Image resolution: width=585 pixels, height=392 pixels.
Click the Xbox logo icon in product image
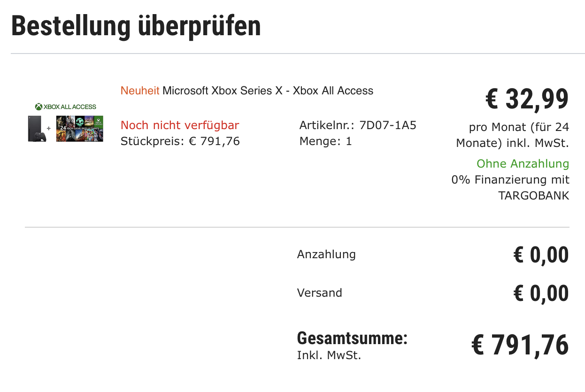[x=38, y=107]
